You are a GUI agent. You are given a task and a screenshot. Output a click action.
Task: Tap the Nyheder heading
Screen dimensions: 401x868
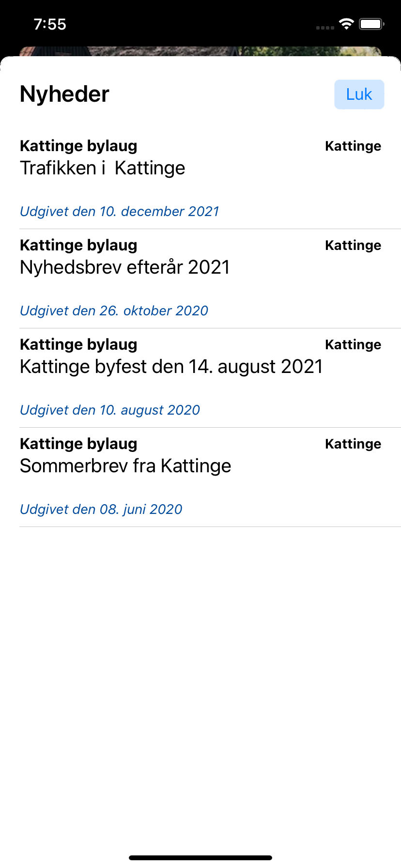(64, 94)
